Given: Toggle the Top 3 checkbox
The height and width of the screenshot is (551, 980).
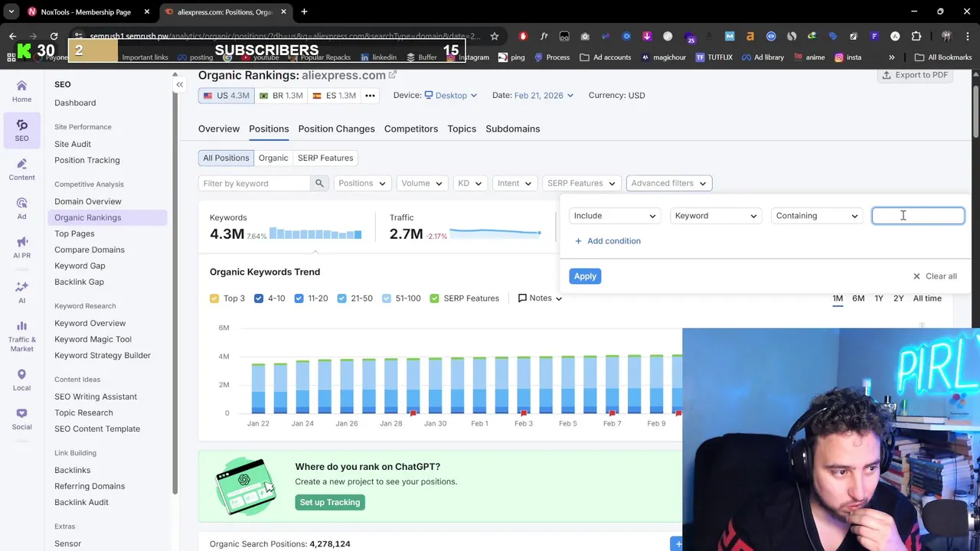Looking at the screenshot, I should click(214, 298).
